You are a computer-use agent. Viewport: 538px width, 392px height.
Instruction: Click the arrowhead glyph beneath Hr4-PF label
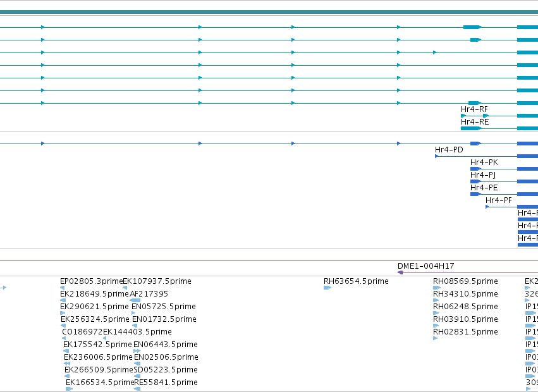487,207
